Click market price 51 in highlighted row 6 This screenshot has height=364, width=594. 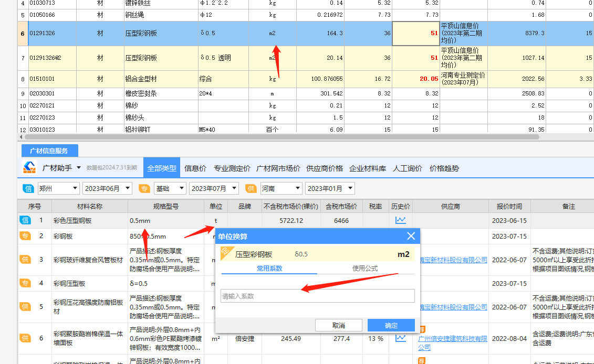point(416,33)
